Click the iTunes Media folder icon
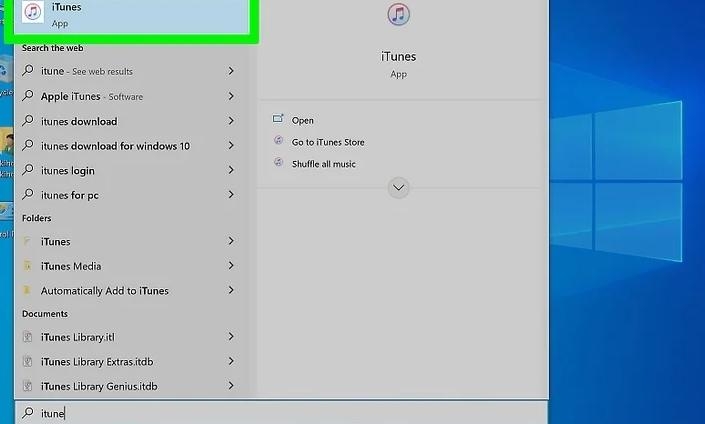 (28, 266)
